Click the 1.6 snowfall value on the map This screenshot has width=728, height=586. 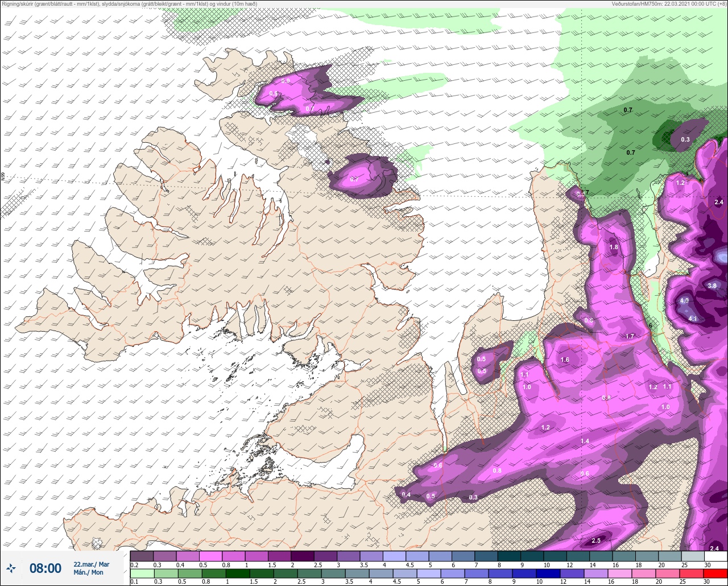(x=565, y=360)
